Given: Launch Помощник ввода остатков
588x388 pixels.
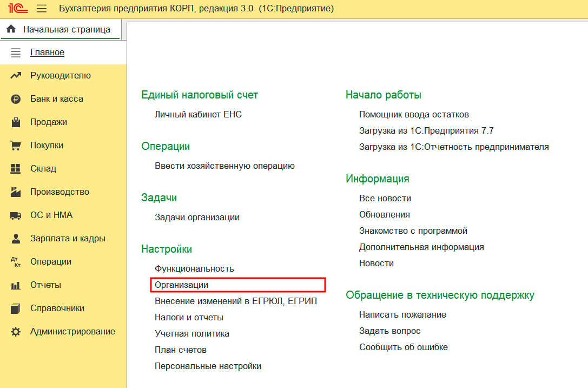Looking at the screenshot, I should coord(414,114).
